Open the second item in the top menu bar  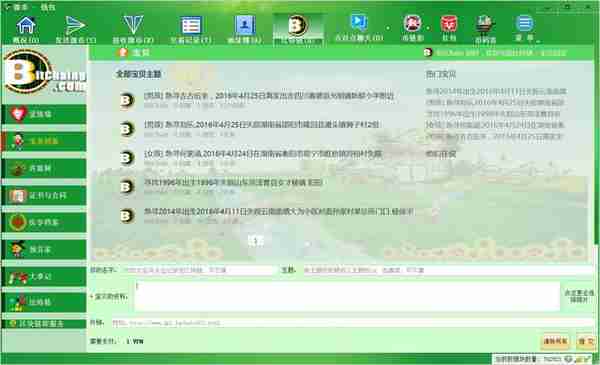tap(48, 7)
